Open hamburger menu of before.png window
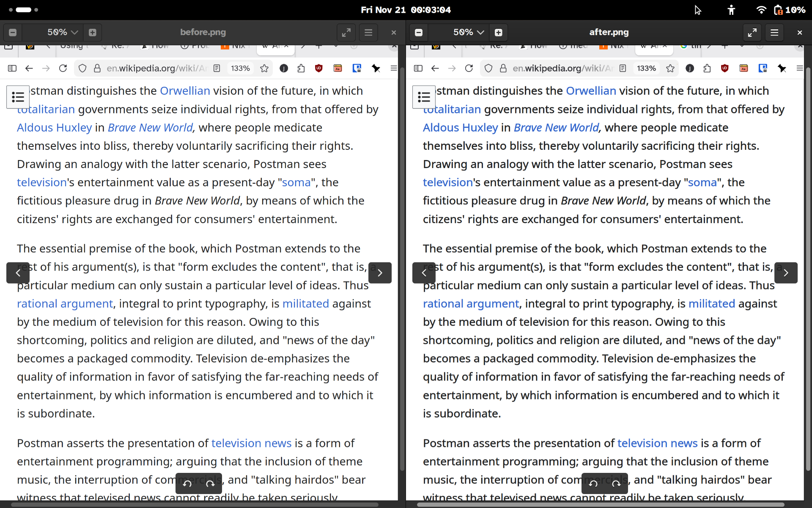The height and width of the screenshot is (508, 812). tap(368, 32)
